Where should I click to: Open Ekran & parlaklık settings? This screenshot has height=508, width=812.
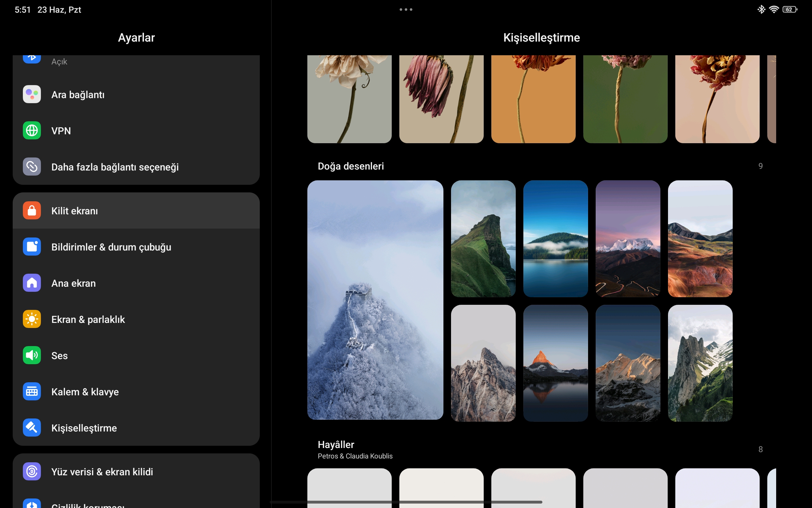(136, 319)
